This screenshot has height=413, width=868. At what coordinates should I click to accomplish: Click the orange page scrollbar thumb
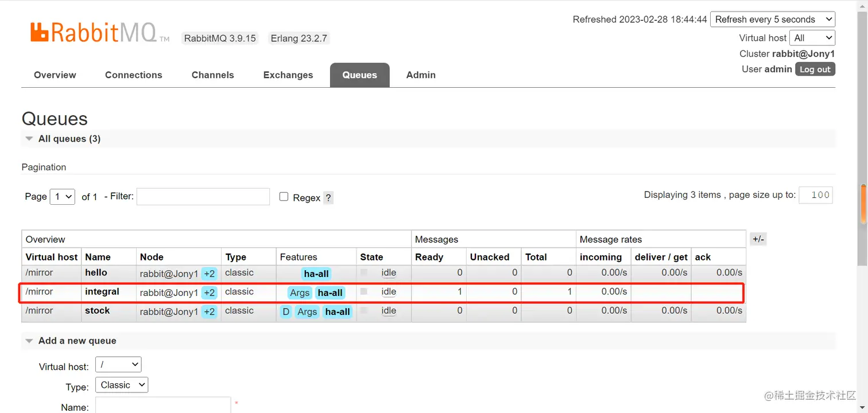point(863,204)
